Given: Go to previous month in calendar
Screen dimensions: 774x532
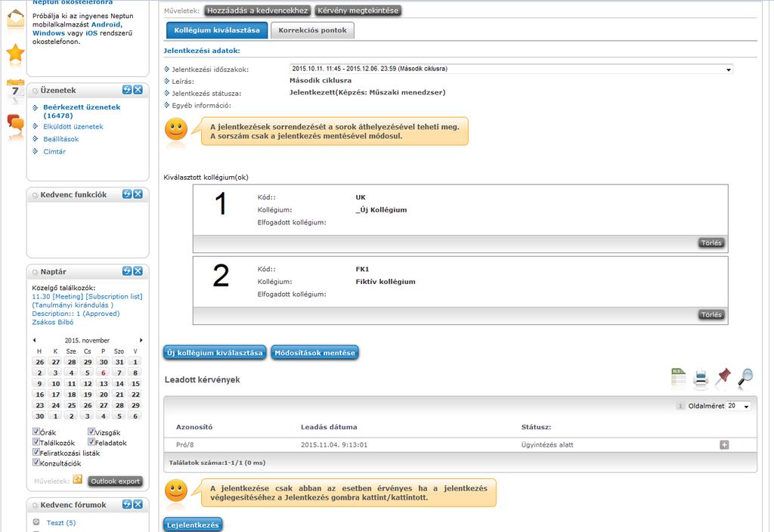Looking at the screenshot, I should (x=34, y=340).
